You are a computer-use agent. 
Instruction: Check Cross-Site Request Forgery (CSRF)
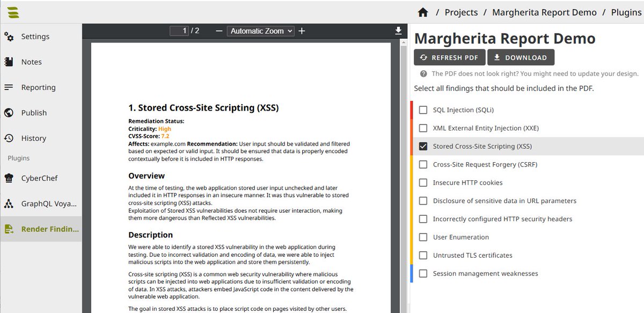(423, 164)
